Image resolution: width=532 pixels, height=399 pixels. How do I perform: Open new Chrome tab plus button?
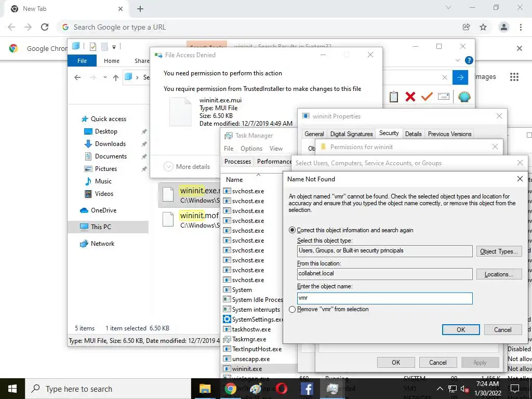click(140, 9)
